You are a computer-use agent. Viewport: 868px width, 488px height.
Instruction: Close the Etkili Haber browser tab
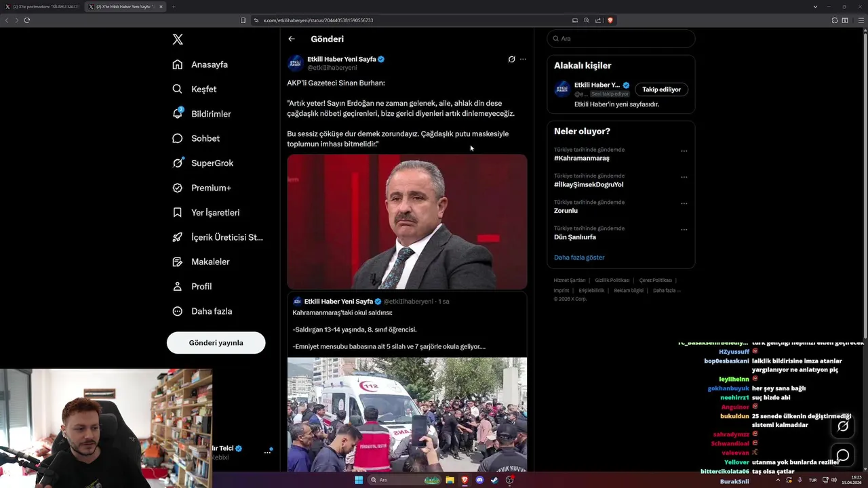click(161, 7)
